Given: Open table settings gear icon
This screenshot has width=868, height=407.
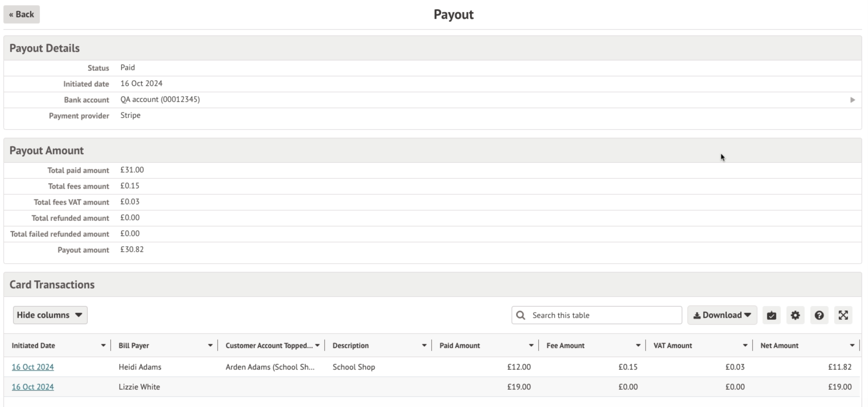Looking at the screenshot, I should point(795,315).
